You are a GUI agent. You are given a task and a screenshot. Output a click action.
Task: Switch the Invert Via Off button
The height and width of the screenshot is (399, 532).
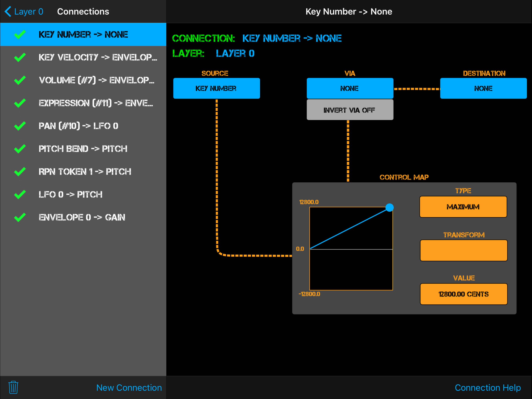tap(350, 110)
